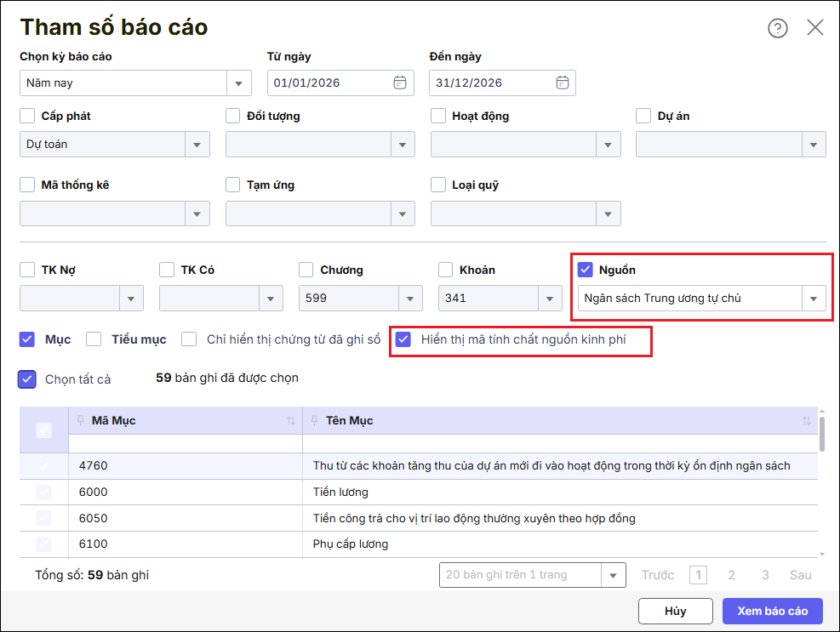Expand the Cấp phát Dự toán dropdown
Screen dimensions: 840x632
[x=197, y=145]
